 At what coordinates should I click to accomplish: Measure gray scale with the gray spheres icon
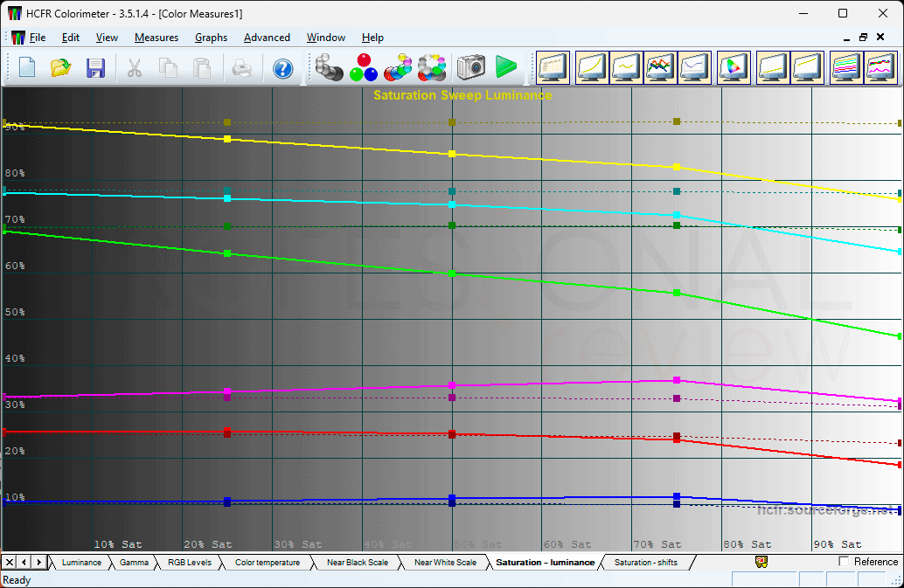[329, 67]
